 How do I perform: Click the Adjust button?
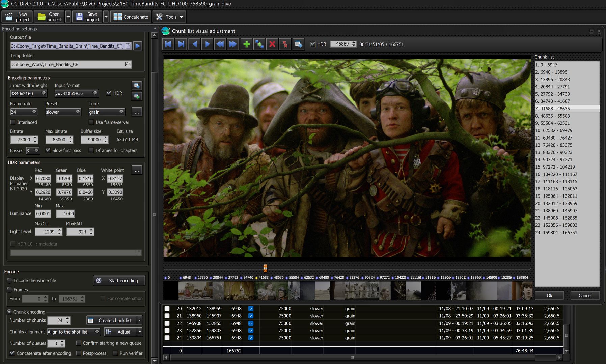120,332
